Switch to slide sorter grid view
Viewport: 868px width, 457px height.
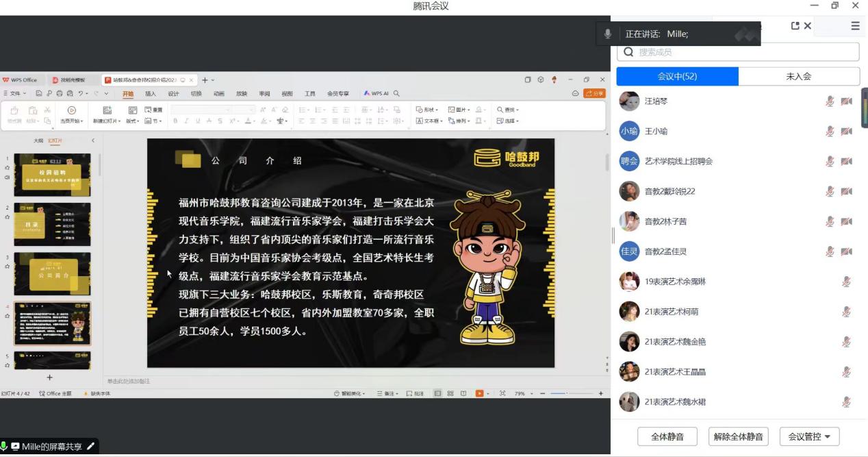pos(450,393)
